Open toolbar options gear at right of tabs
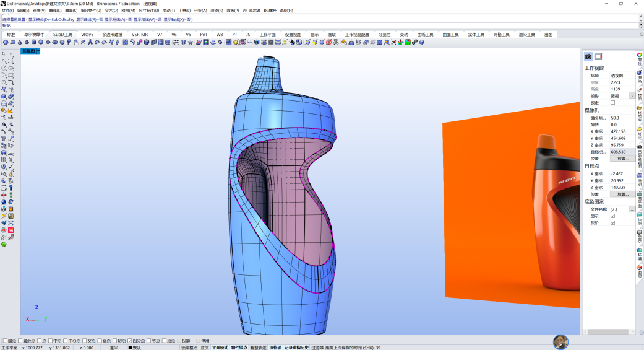The width and height of the screenshot is (644, 350). coord(641,35)
